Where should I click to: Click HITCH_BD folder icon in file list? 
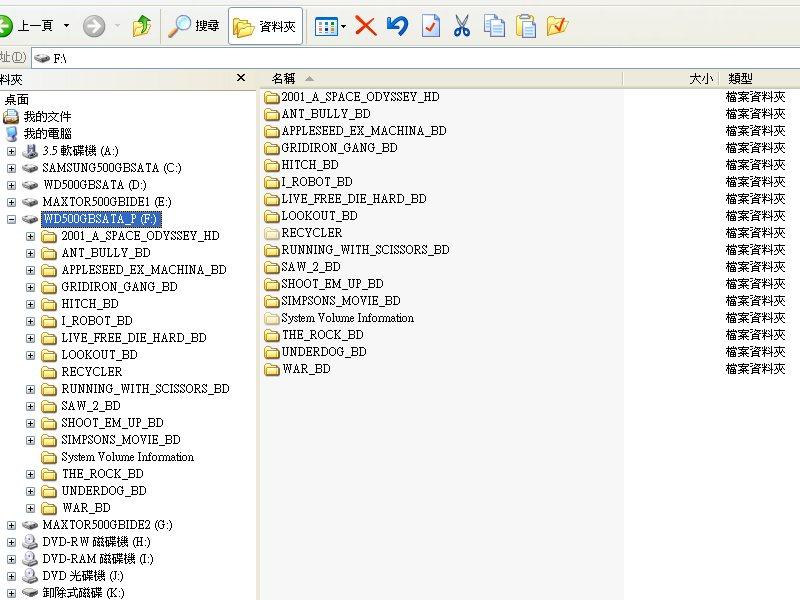tap(272, 165)
